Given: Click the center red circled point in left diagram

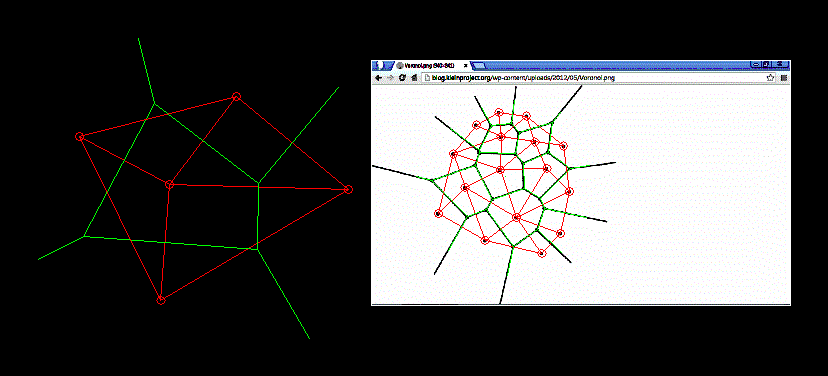Looking at the screenshot, I should tap(169, 184).
